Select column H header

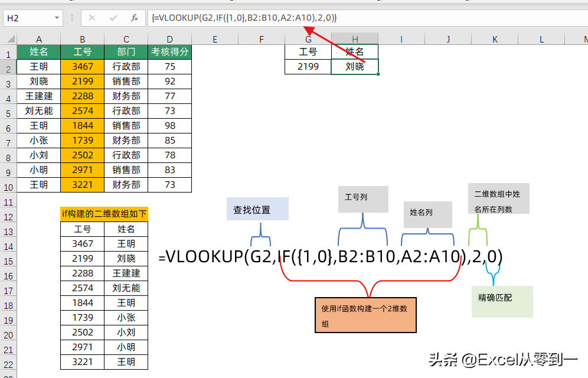[x=355, y=40]
